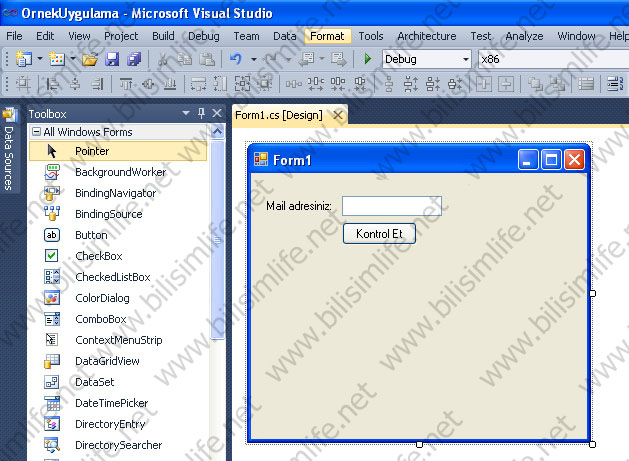Select ColorDialog control in Toolbox
The image size is (629, 461).
tap(118, 298)
